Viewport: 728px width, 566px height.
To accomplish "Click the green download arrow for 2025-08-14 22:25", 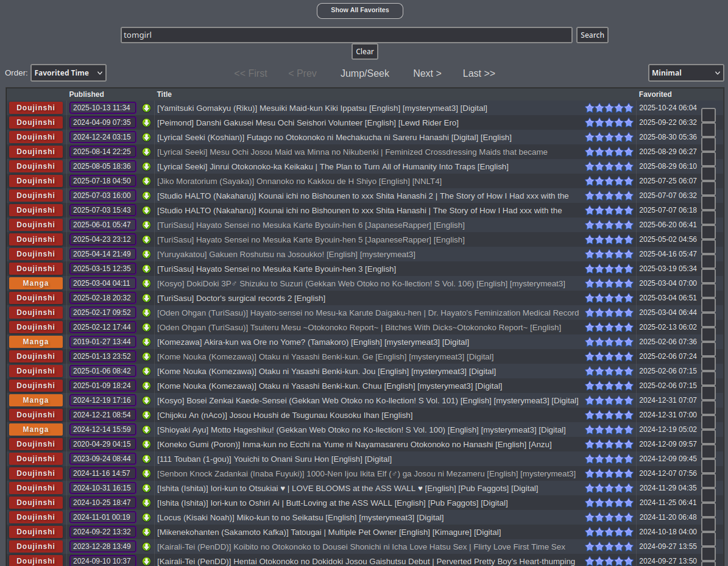I will tap(146, 152).
